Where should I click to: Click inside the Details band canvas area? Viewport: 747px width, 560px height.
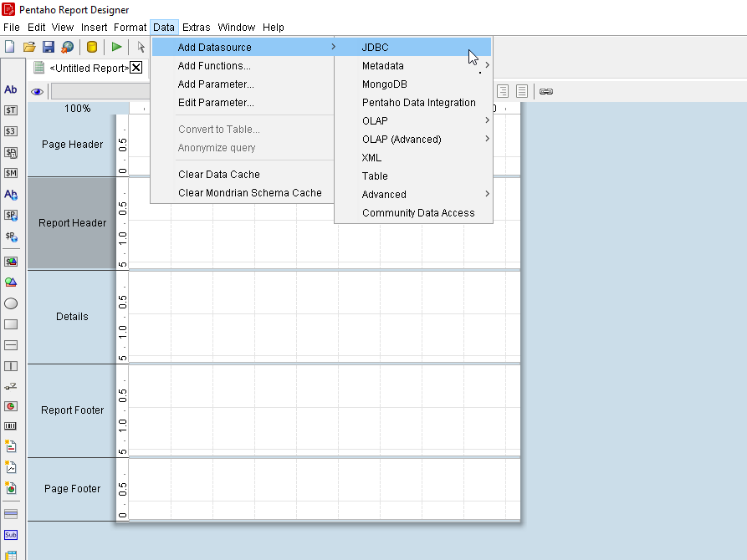click(324, 317)
